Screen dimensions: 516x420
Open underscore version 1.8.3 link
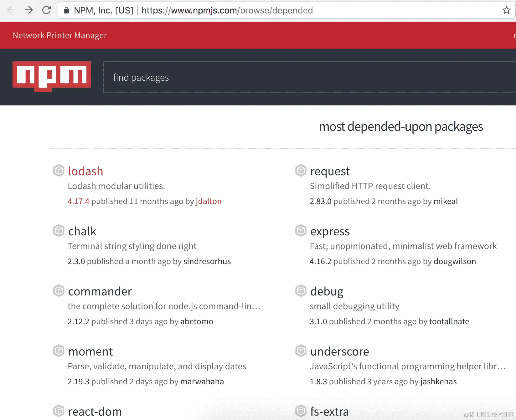tap(318, 382)
